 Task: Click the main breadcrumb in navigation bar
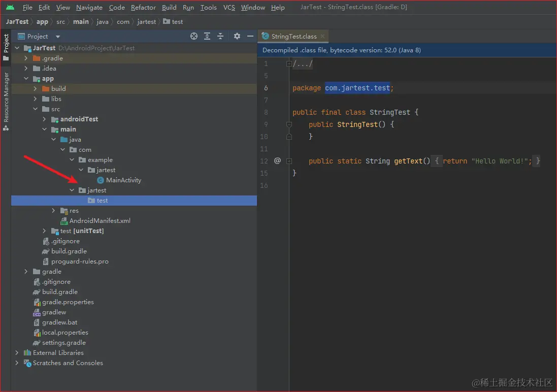click(x=80, y=22)
